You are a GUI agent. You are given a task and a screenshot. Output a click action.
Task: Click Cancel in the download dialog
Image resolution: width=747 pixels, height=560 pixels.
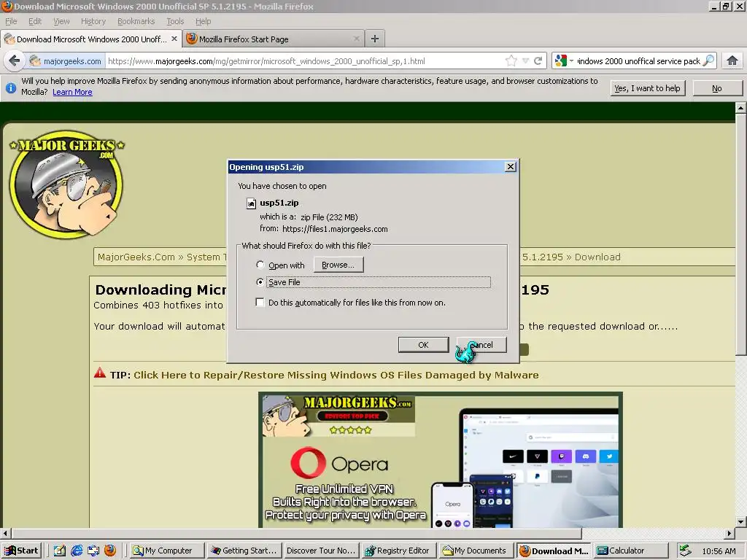[481, 345]
